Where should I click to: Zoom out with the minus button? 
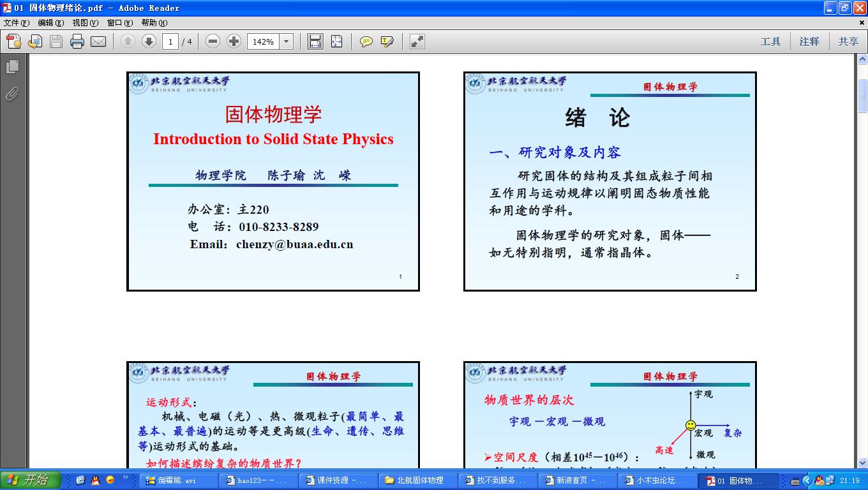pos(213,41)
